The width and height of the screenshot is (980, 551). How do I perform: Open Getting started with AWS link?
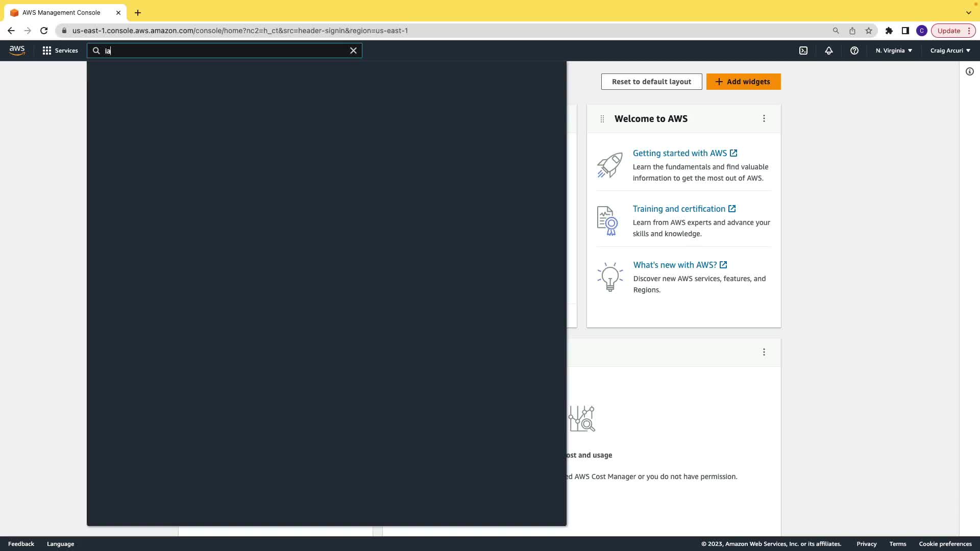[680, 153]
